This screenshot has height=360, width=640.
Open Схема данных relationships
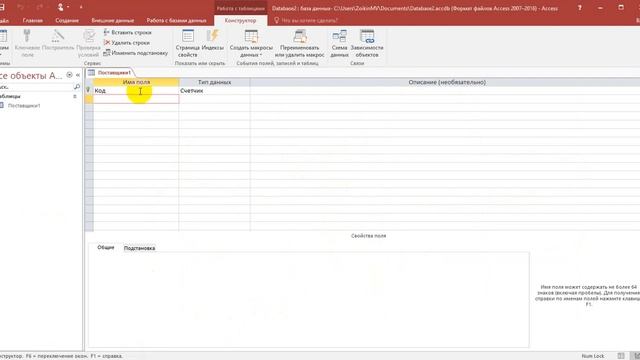coord(339,43)
